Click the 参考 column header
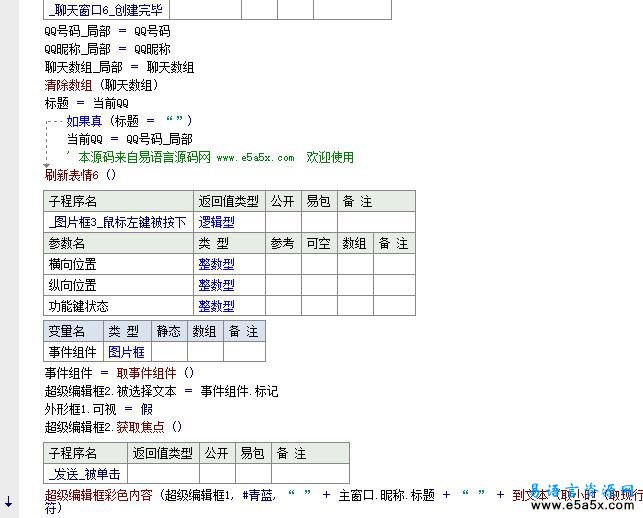Screen dimensions: 643x518 (283, 244)
